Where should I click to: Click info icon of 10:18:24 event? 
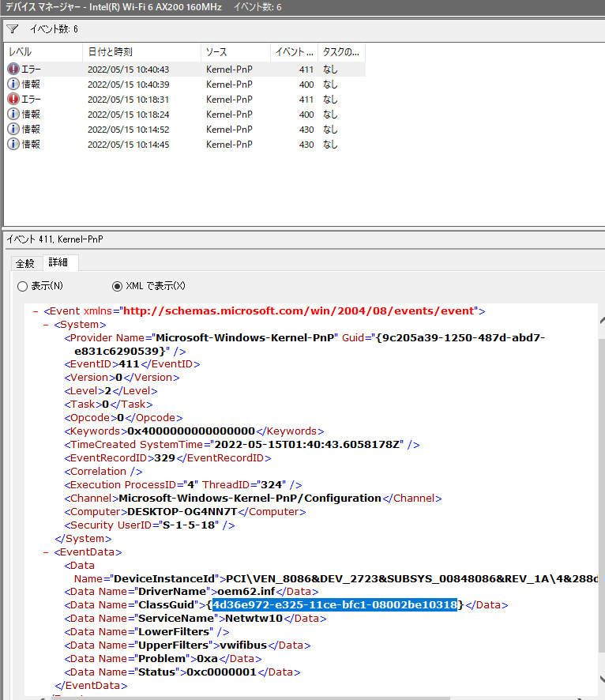(x=13, y=115)
